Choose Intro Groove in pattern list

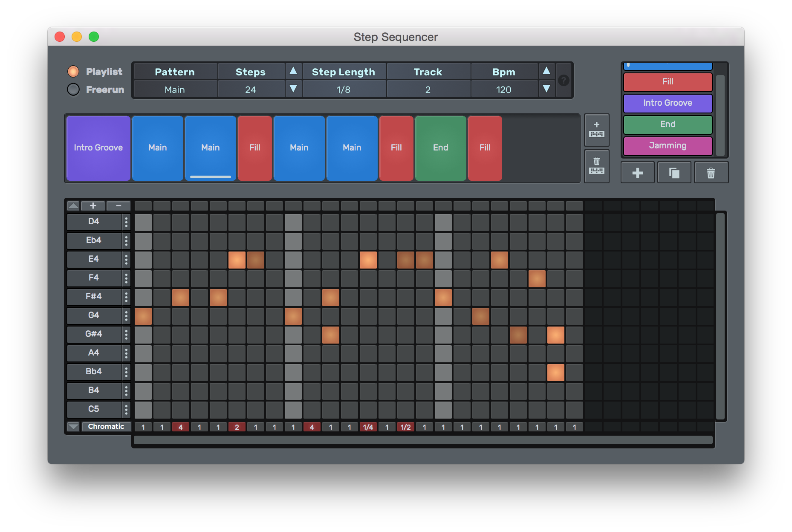tap(668, 103)
